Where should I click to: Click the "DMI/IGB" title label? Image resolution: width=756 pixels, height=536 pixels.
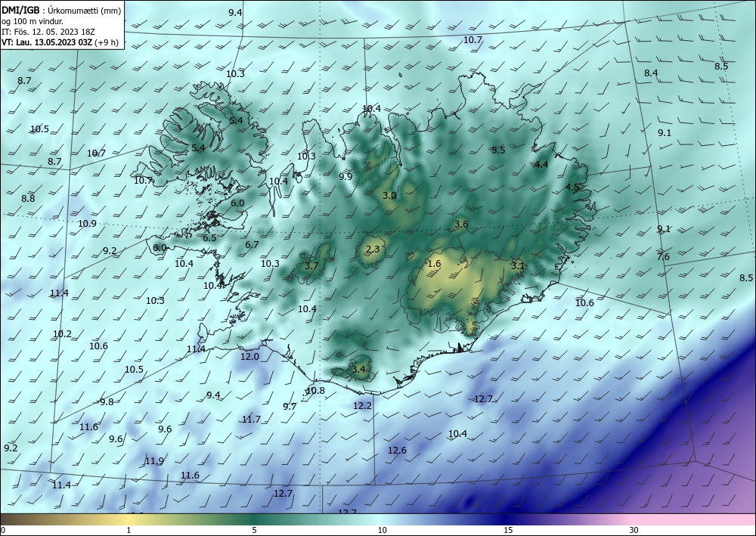coord(20,8)
